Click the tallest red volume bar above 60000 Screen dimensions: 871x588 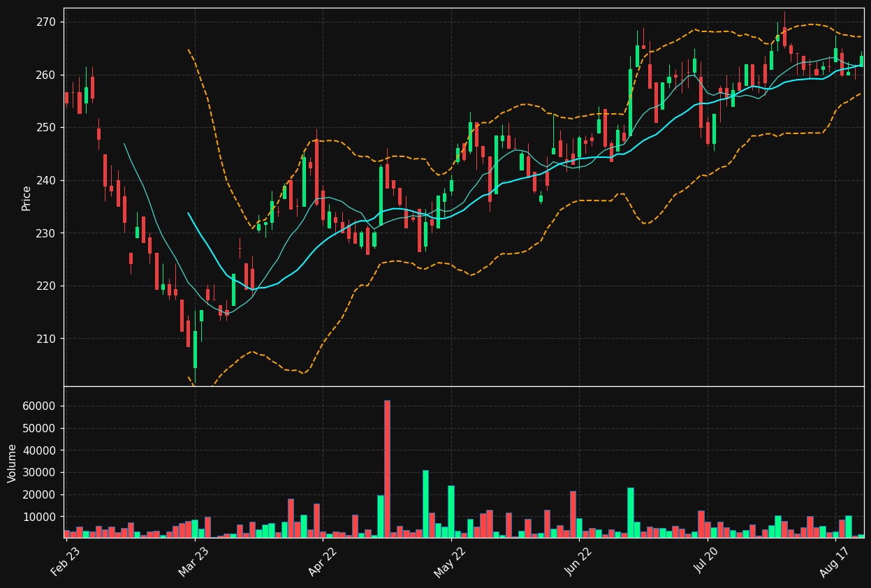pyautogui.click(x=387, y=469)
